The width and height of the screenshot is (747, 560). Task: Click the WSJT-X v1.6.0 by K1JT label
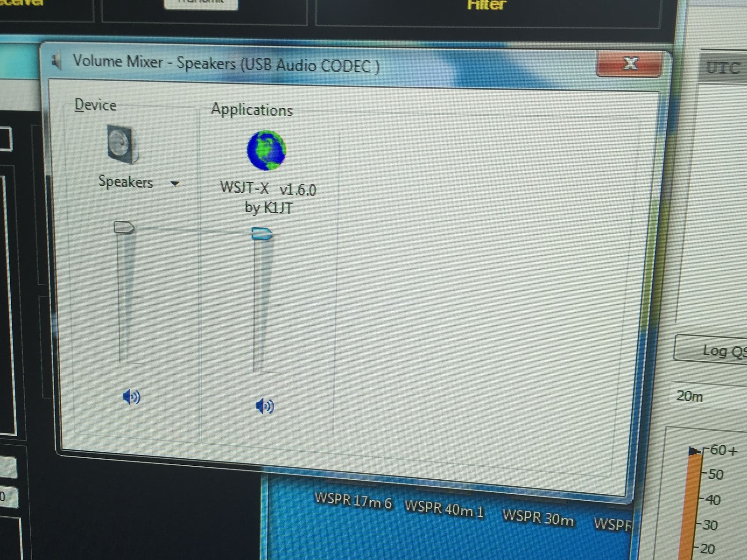[x=268, y=198]
